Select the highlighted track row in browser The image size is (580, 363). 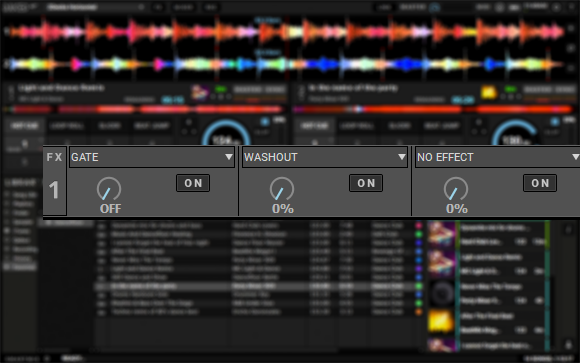pyautogui.click(x=255, y=286)
